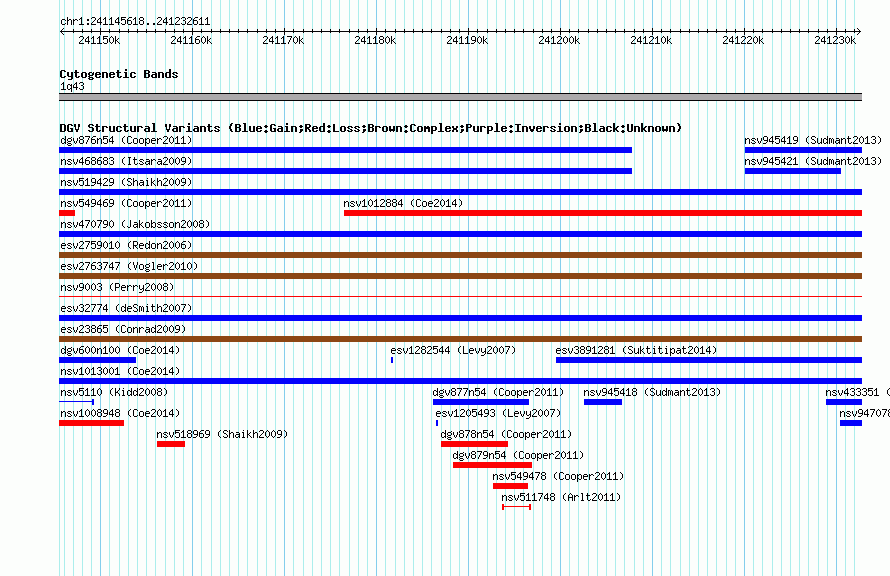Open the nsv519429 (Shaikh2009) variant label

[x=126, y=182]
